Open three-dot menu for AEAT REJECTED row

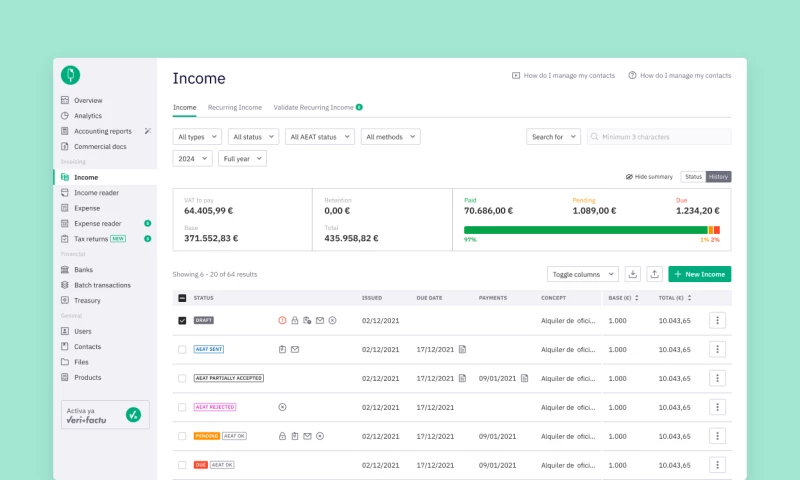(717, 407)
